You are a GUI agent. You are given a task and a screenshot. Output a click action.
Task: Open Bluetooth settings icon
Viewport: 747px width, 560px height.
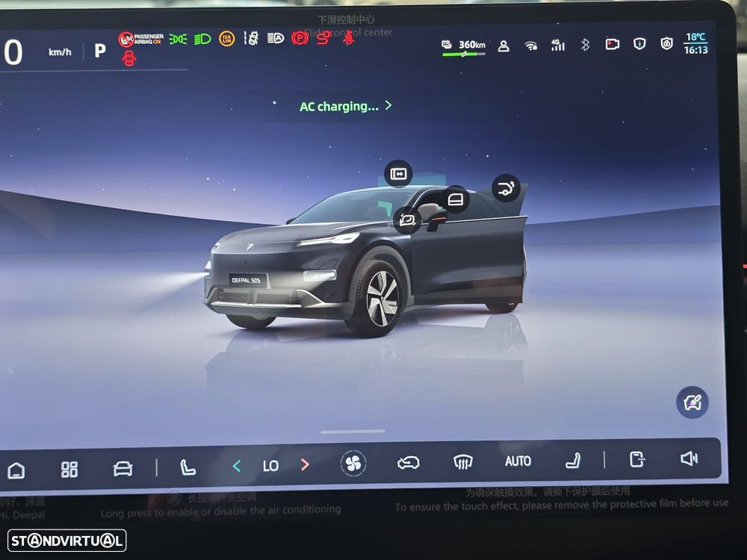coord(586,45)
